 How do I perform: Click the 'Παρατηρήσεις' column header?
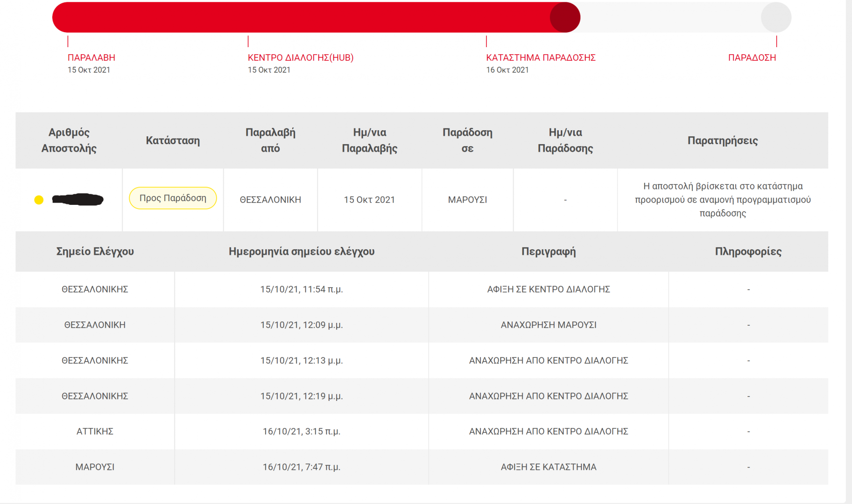coord(722,140)
